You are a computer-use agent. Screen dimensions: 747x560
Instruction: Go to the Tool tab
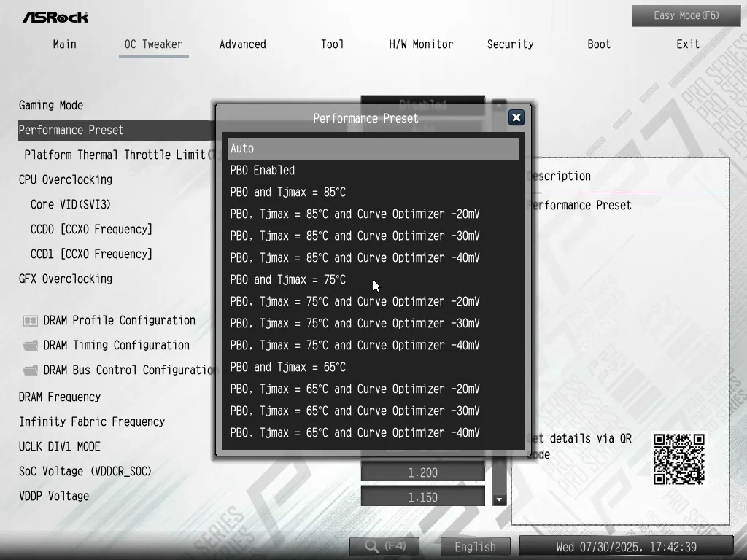(332, 44)
